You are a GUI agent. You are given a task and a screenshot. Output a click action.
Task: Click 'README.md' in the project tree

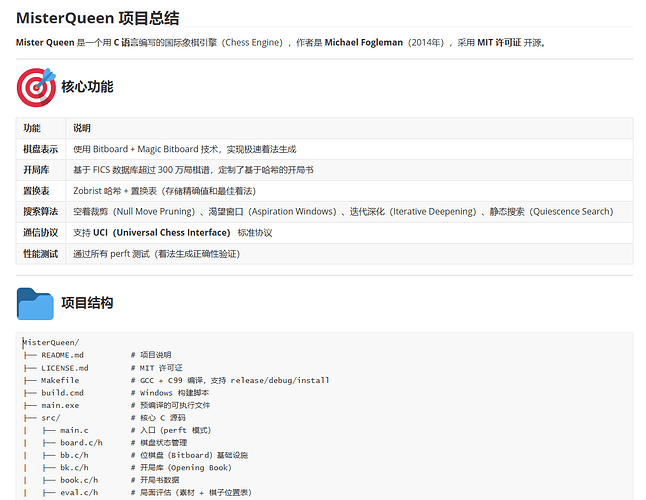[x=62, y=355]
